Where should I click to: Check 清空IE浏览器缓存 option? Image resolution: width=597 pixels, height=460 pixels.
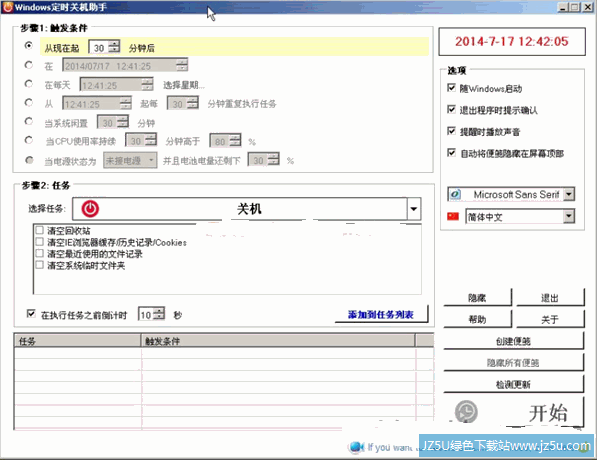click(39, 242)
